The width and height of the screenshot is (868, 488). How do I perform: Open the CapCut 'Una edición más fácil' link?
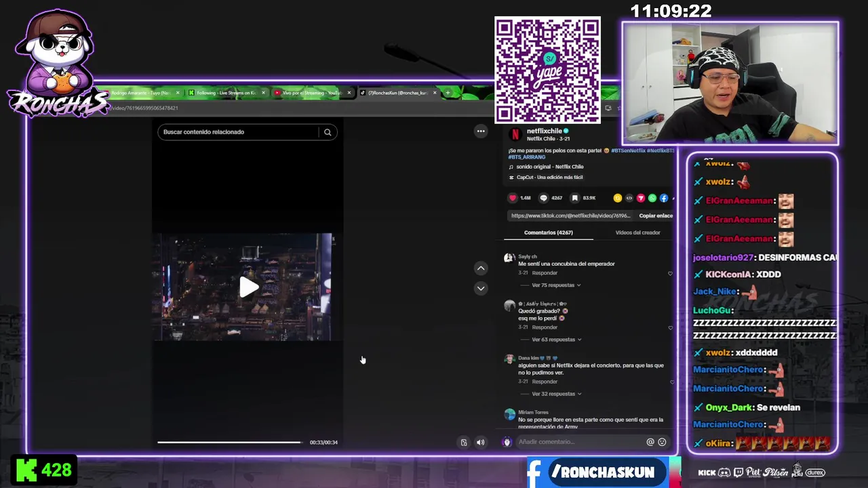(549, 178)
